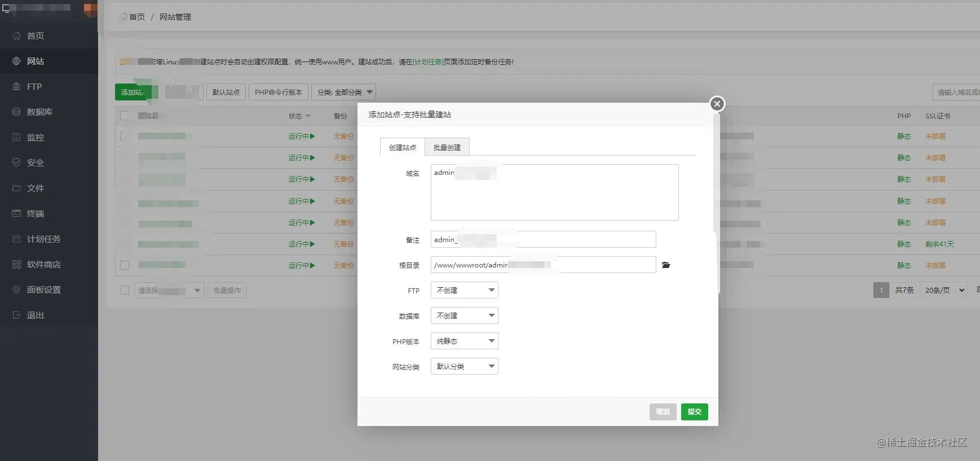Open the PHP version dropdown
Screen dimensions: 980x461
pos(465,341)
